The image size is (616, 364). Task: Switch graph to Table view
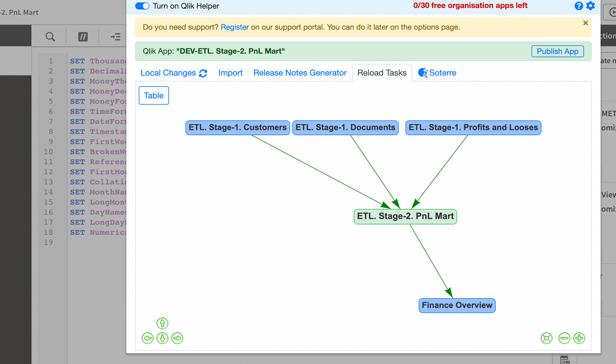point(154,95)
